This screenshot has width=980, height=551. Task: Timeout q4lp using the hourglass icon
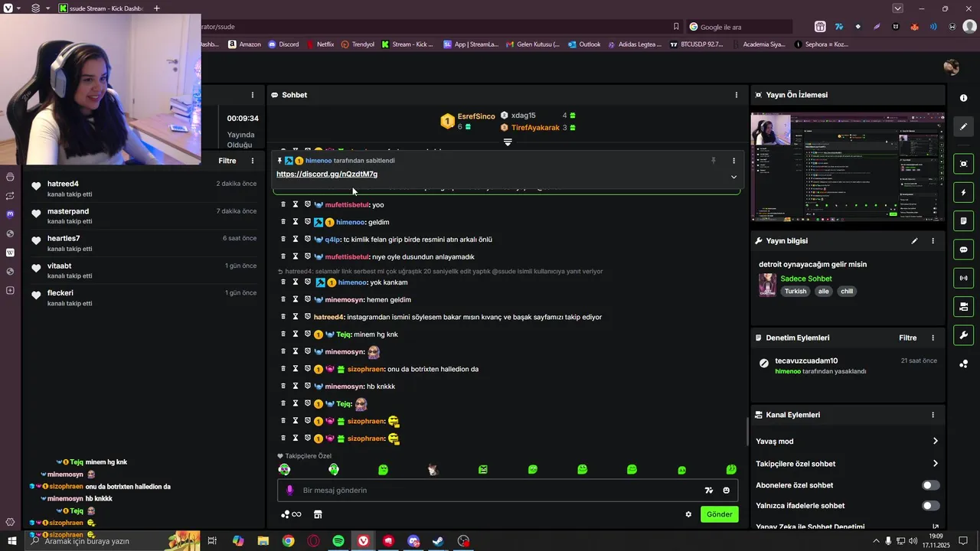tap(296, 240)
